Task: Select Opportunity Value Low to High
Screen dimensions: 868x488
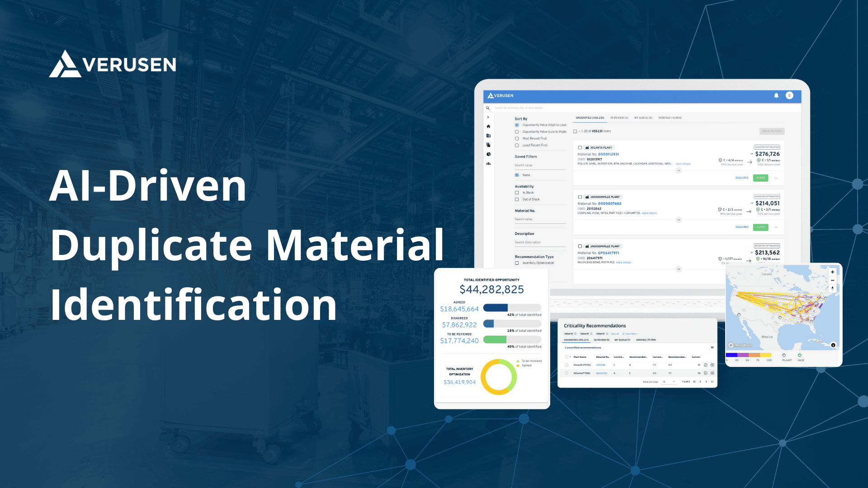Action: point(517,132)
